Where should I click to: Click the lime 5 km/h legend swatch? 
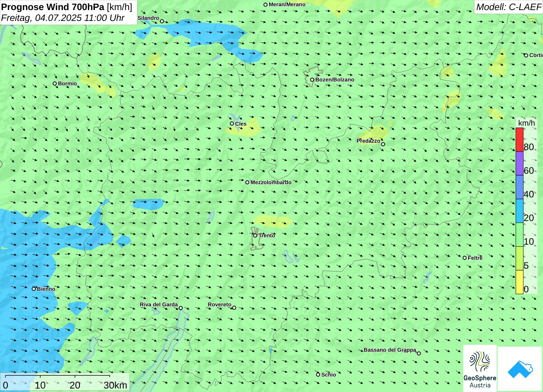pyautogui.click(x=519, y=258)
